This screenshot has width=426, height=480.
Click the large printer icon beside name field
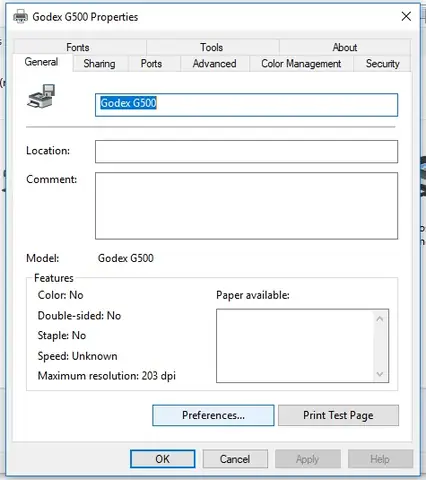pos(41,96)
